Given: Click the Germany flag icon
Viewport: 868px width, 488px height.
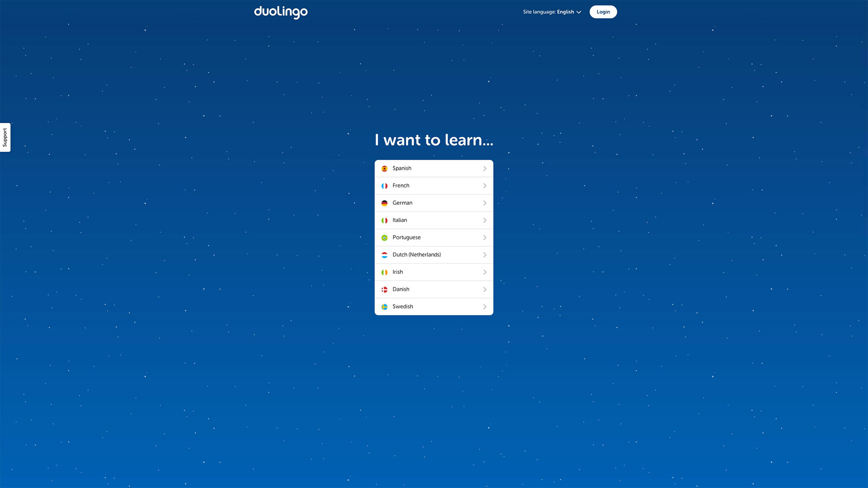Looking at the screenshot, I should pyautogui.click(x=384, y=203).
